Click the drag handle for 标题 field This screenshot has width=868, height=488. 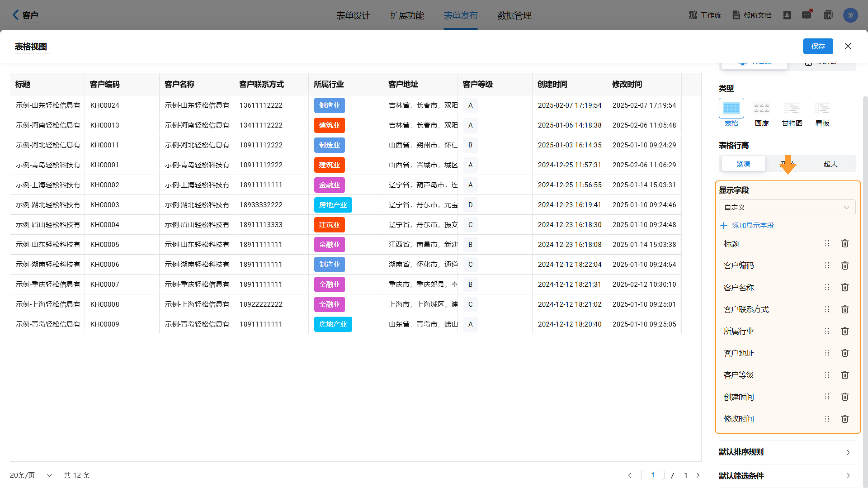(827, 243)
